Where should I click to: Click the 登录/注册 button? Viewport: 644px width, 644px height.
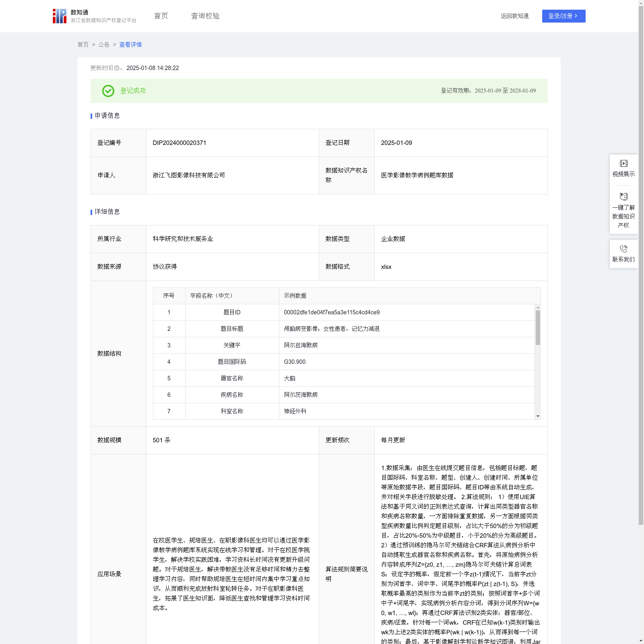pos(563,16)
